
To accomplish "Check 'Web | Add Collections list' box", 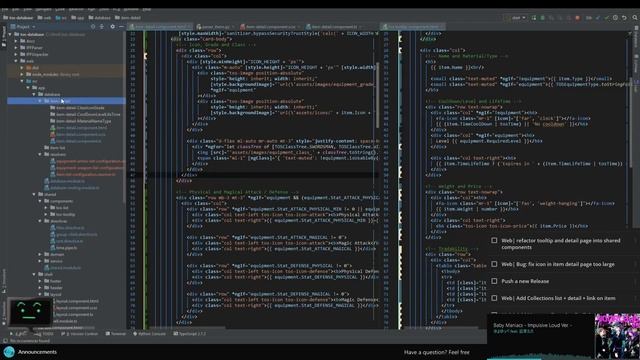I will [494, 298].
